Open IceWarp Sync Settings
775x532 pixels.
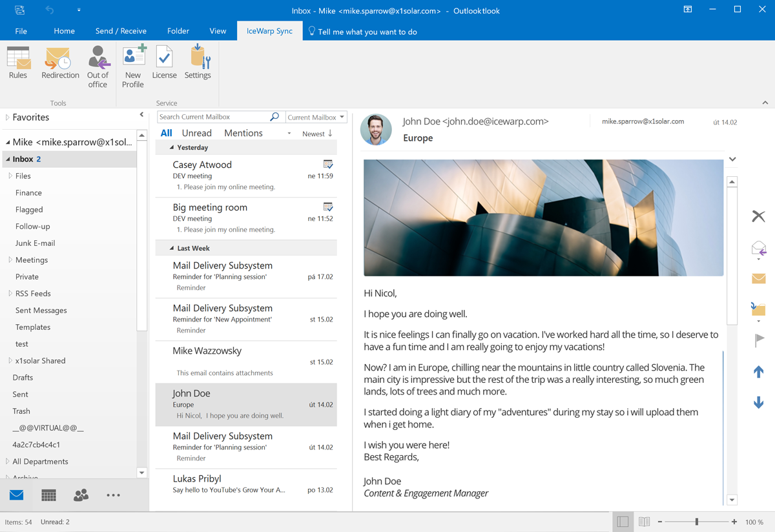(198, 63)
